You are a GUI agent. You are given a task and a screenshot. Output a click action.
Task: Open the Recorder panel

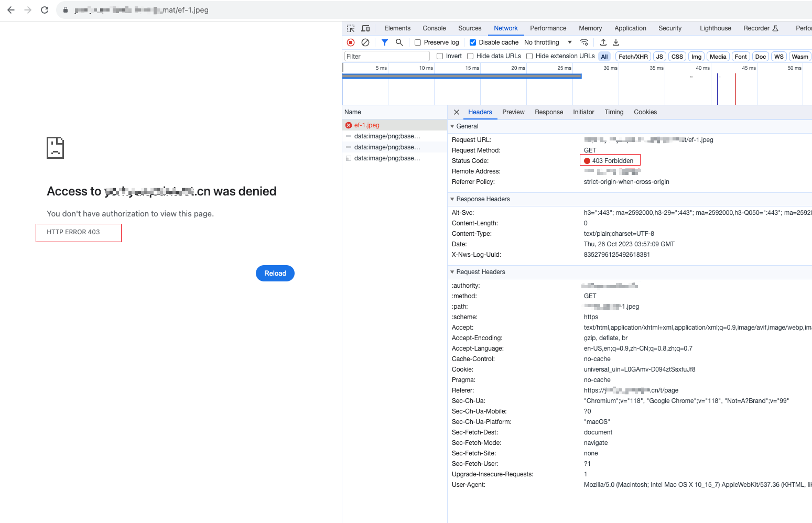click(761, 28)
